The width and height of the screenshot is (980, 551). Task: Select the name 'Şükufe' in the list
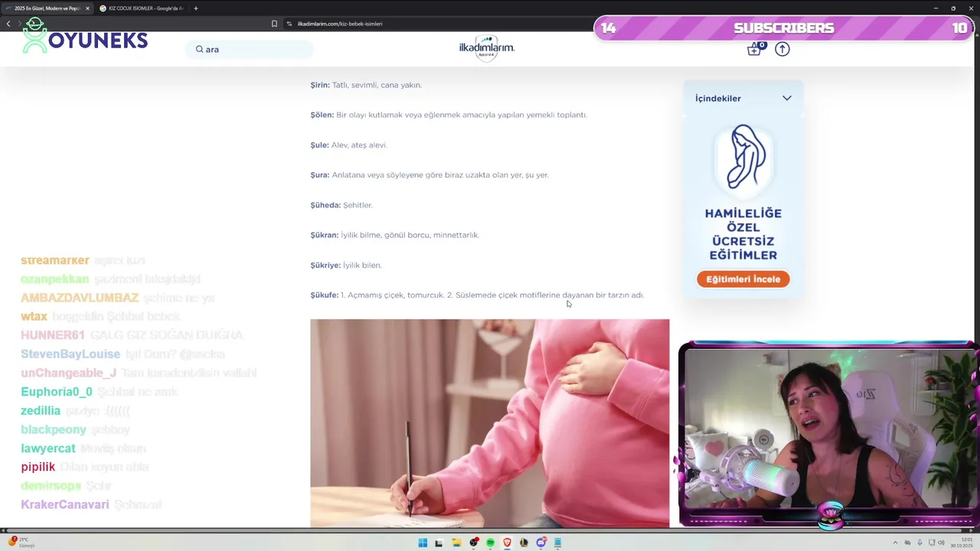325,295
